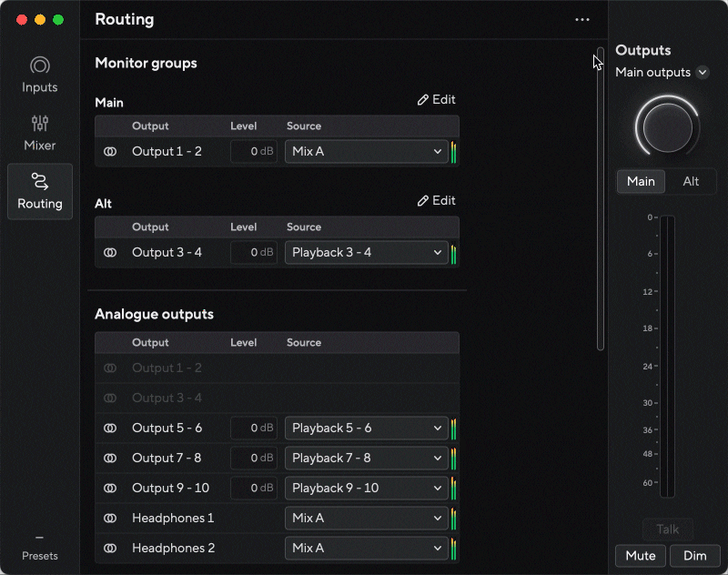Open Headphones 1 Mix A source dropdown
This screenshot has height=575, width=728.
[367, 518]
